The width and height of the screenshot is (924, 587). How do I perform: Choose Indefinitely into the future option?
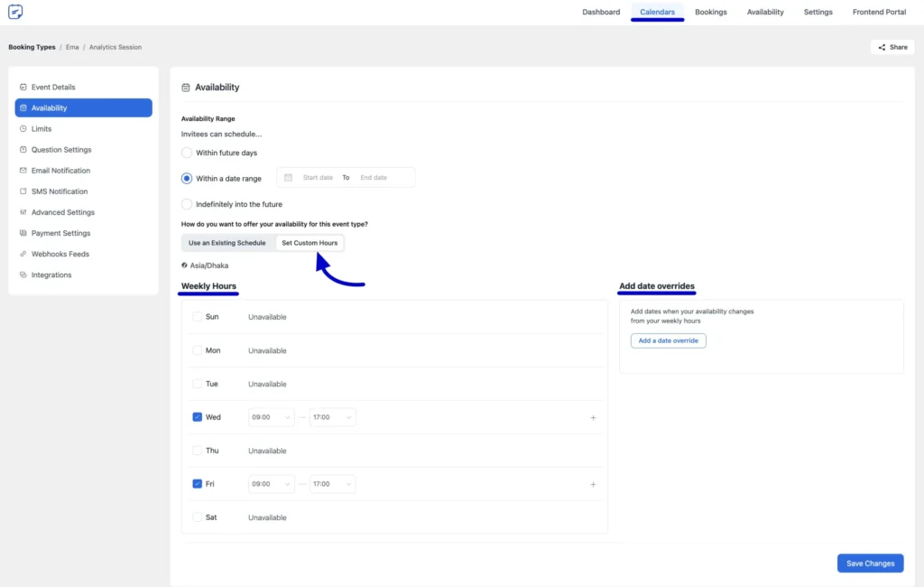186,203
